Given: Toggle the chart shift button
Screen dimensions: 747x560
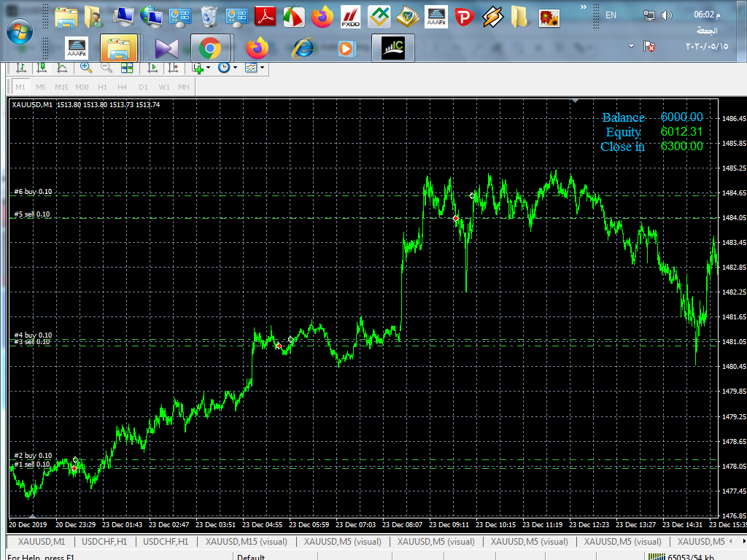Looking at the screenshot, I should pyautogui.click(x=173, y=68).
